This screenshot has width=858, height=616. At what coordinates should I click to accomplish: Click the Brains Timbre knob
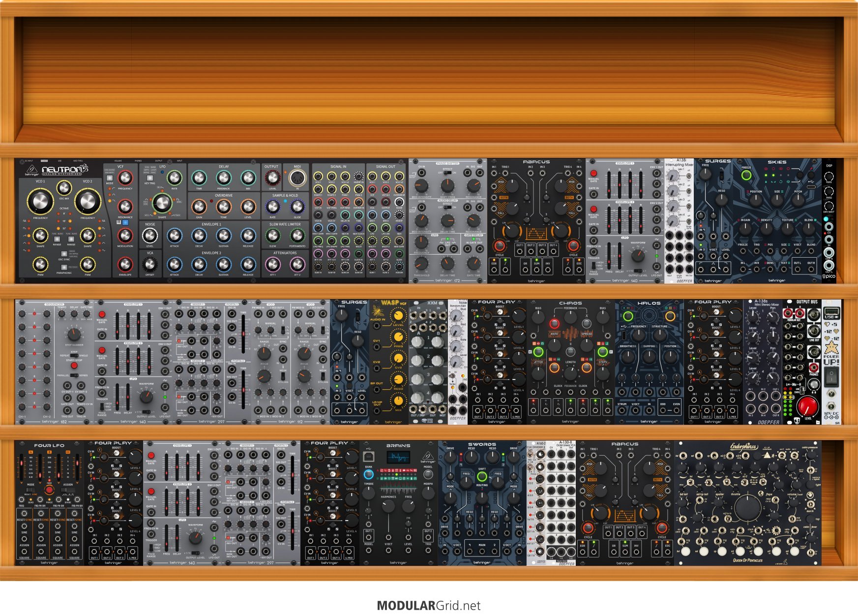(x=368, y=493)
